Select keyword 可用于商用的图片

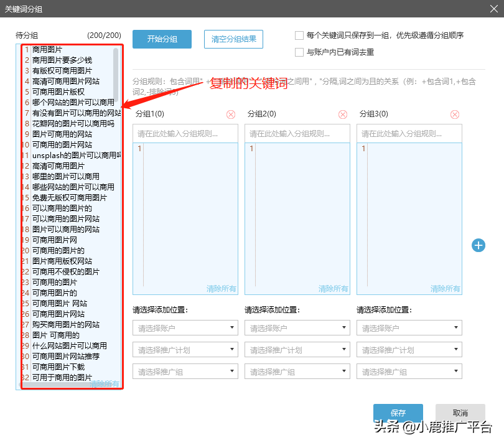click(x=62, y=378)
